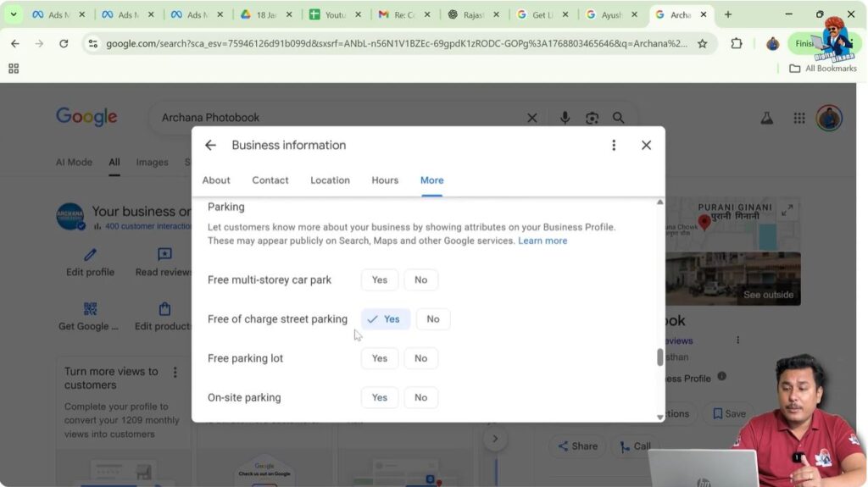Open the Google account avatar
Viewport: 868px width, 487px height.
[x=829, y=118]
